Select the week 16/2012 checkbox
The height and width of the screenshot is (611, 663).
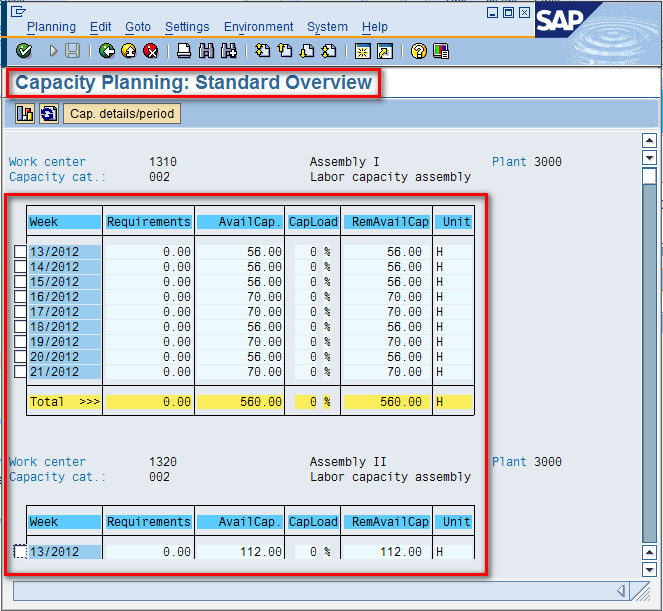(21, 297)
